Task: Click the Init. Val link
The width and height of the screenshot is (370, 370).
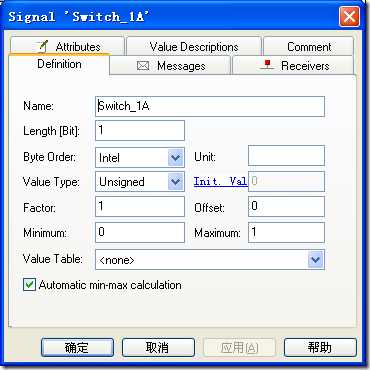Action: tap(220, 182)
